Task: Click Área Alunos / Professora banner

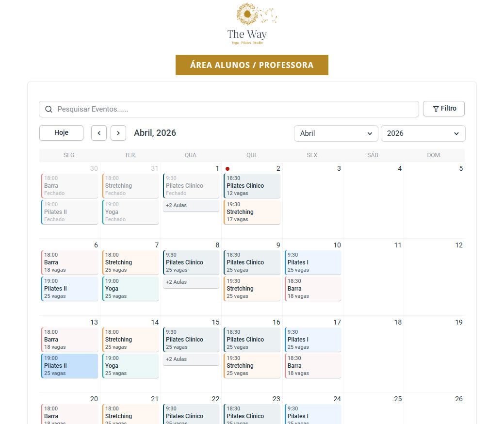Action: coord(252,65)
